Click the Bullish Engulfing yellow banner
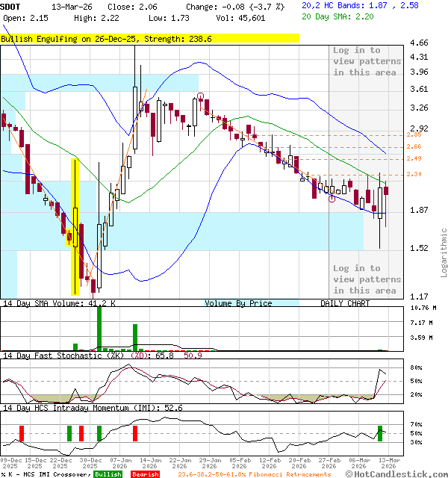The image size is (448, 478). [x=149, y=38]
